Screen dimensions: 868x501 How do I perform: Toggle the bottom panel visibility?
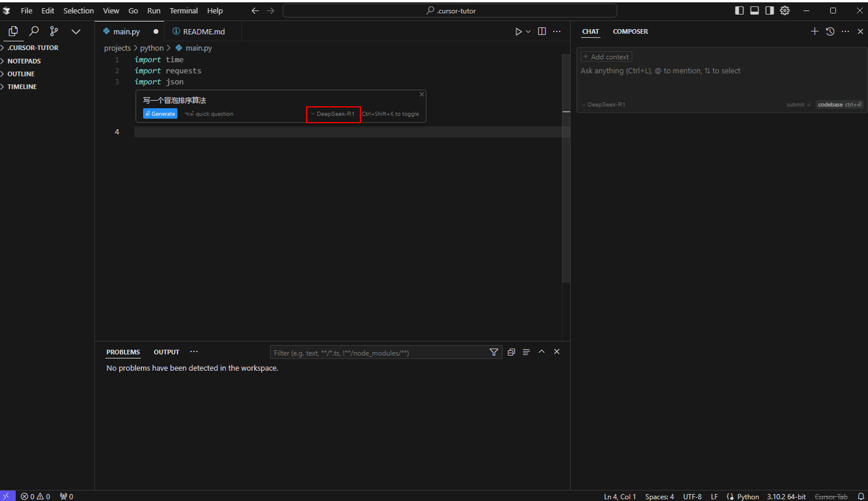tap(755, 11)
